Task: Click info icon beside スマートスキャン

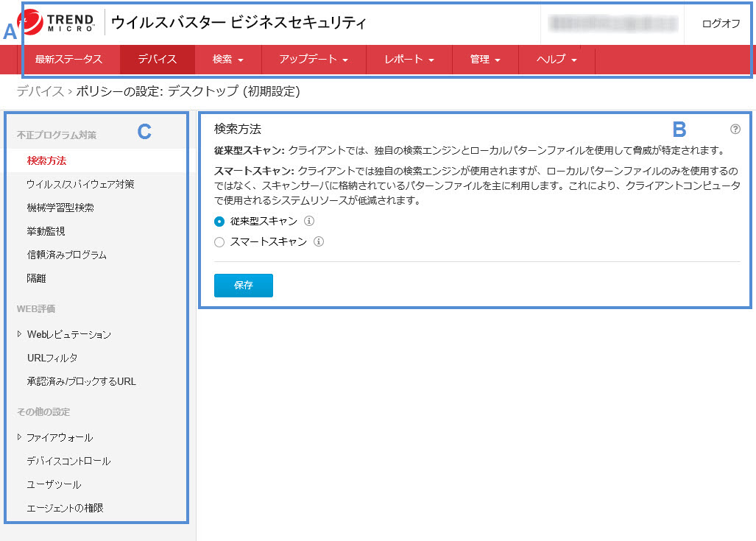Action: tap(319, 241)
